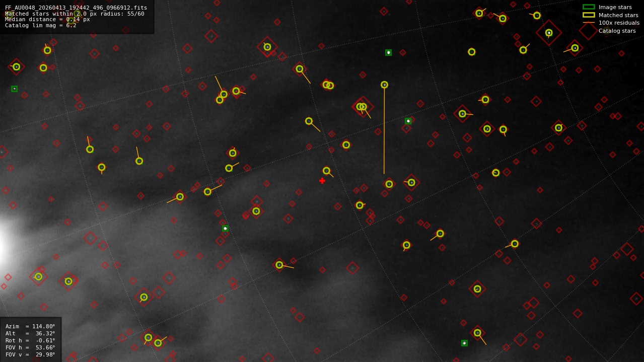Viewport: 644px width, 362px height.
Task: Select the 'Image stars' legend label
Action: click(615, 7)
